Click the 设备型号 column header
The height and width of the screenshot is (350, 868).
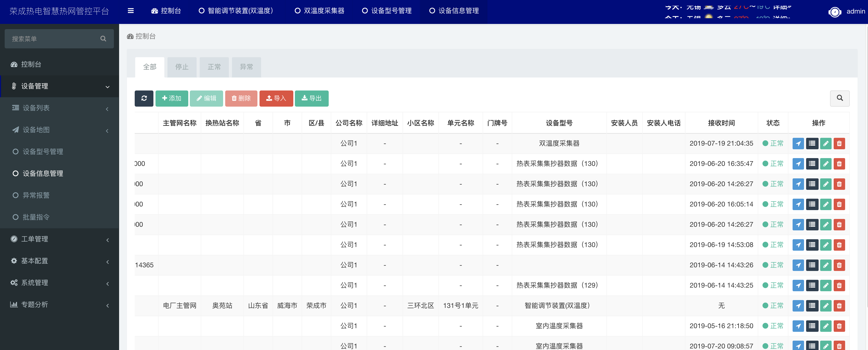(559, 123)
